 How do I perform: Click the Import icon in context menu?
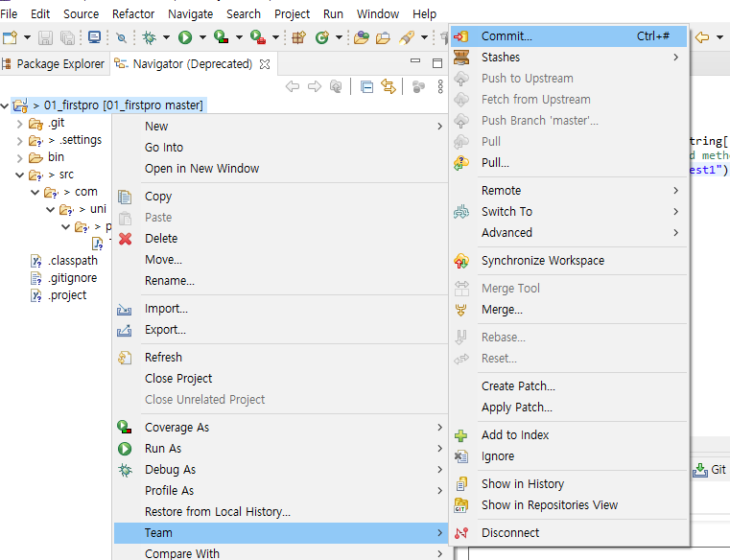tap(125, 309)
